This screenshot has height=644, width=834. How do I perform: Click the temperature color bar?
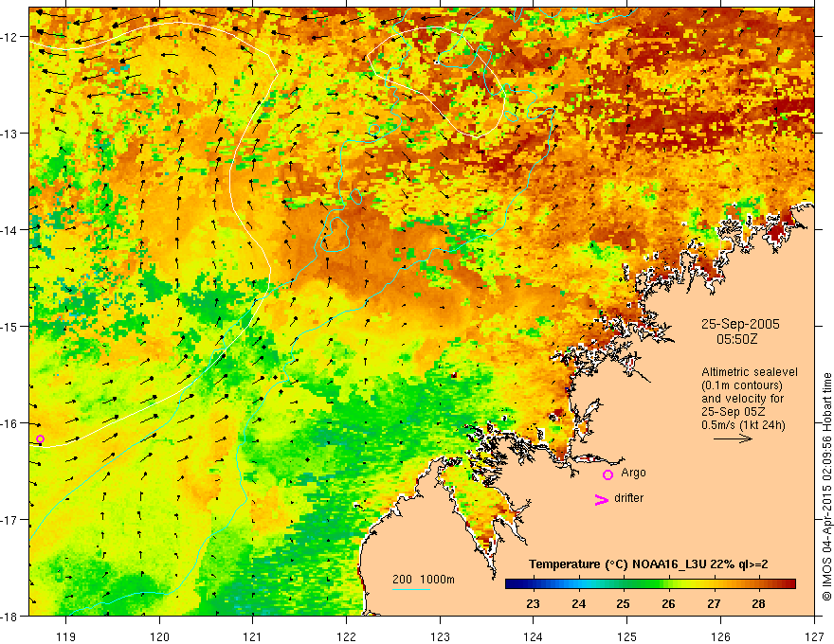650,584
